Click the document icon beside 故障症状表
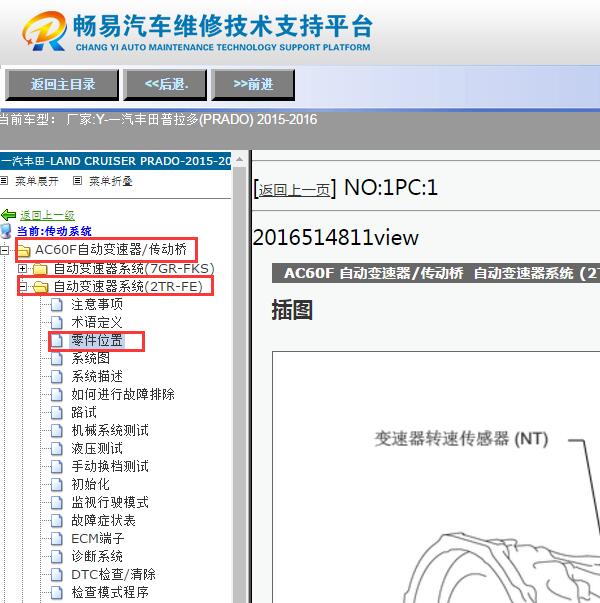600x603 pixels. click(x=57, y=521)
